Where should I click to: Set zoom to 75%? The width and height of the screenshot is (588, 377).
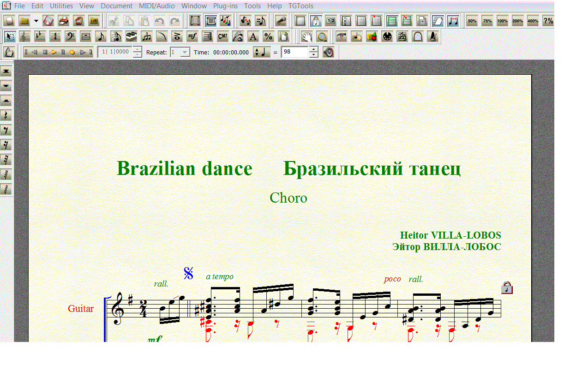[487, 21]
